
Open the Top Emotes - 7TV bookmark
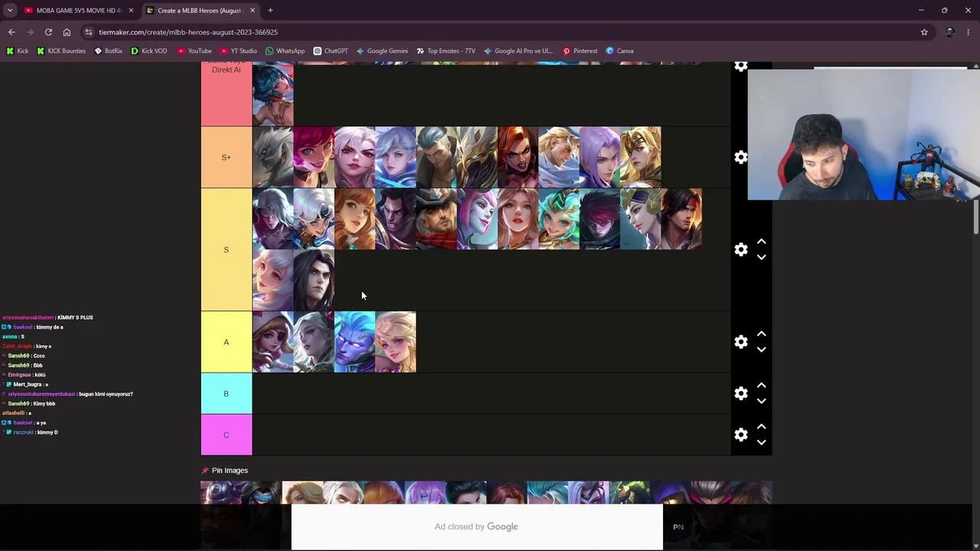click(446, 51)
